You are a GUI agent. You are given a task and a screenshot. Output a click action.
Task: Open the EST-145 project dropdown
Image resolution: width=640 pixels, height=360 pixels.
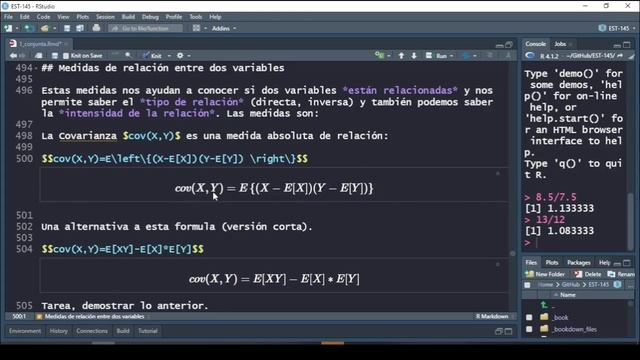(x=617, y=28)
